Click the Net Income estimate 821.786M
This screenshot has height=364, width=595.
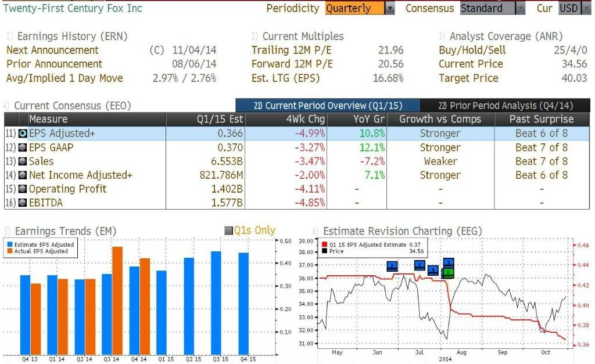point(221,175)
